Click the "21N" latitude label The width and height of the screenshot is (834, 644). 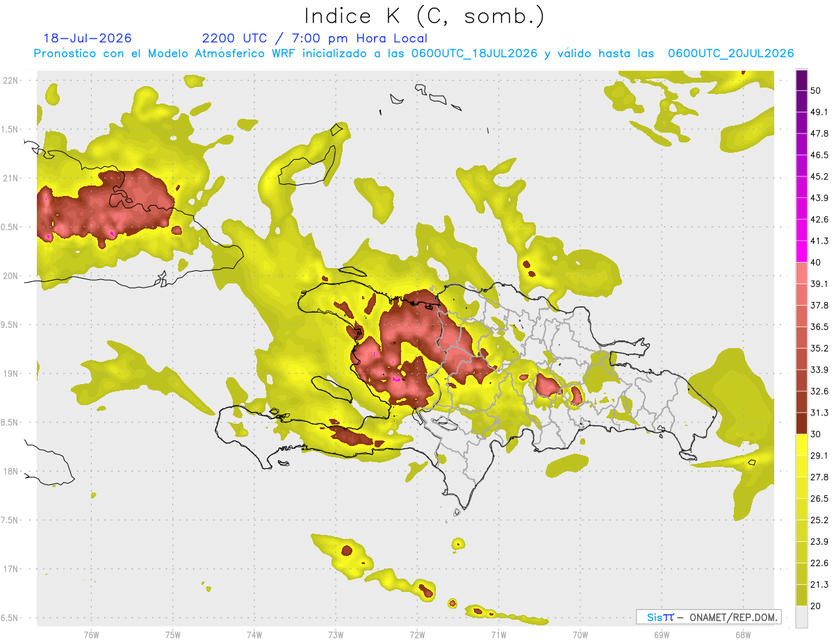pos(10,178)
